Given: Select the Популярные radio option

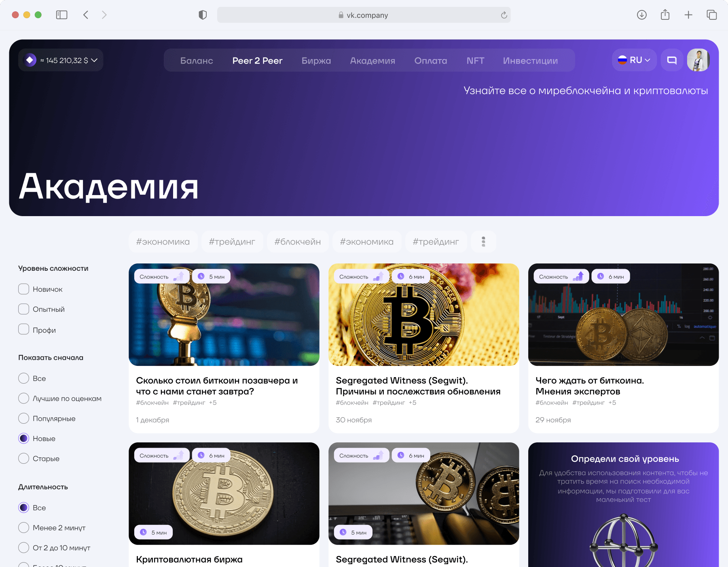Looking at the screenshot, I should pyautogui.click(x=24, y=418).
